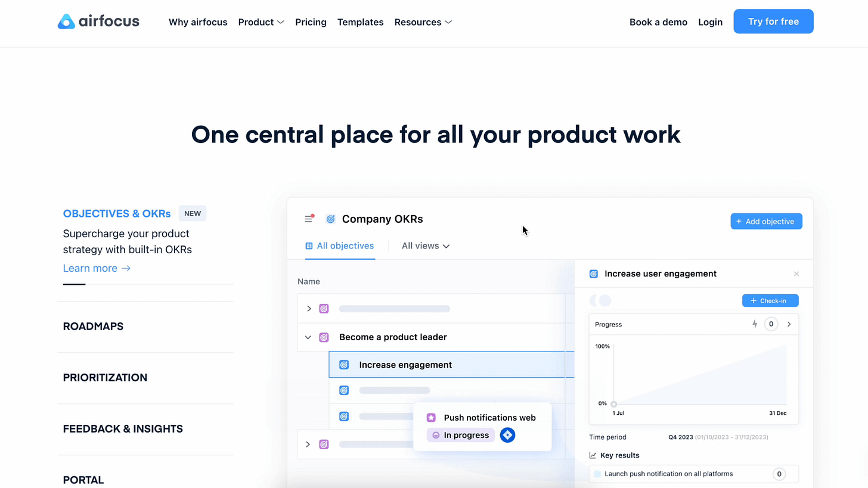Select the PRIORITIZATION section

(x=105, y=378)
